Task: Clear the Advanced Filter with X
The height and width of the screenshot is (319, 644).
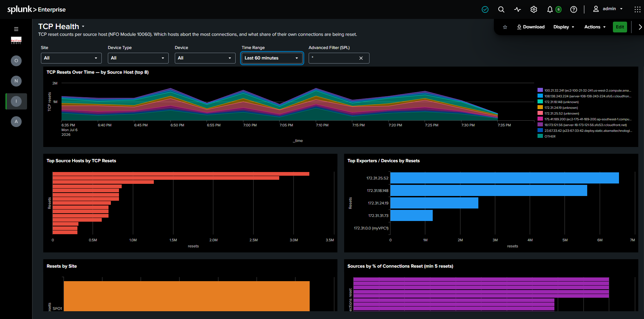Action: 361,58
